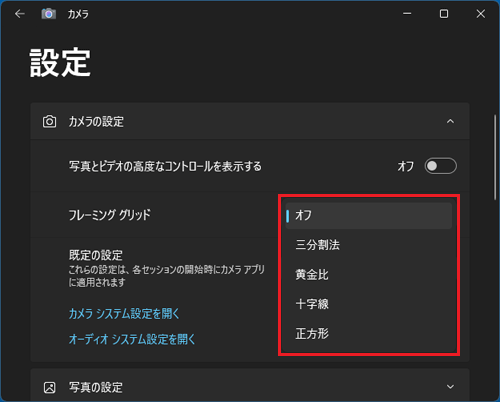Minimize the Camera window
Screen dimensions: 500x402
(407, 14)
